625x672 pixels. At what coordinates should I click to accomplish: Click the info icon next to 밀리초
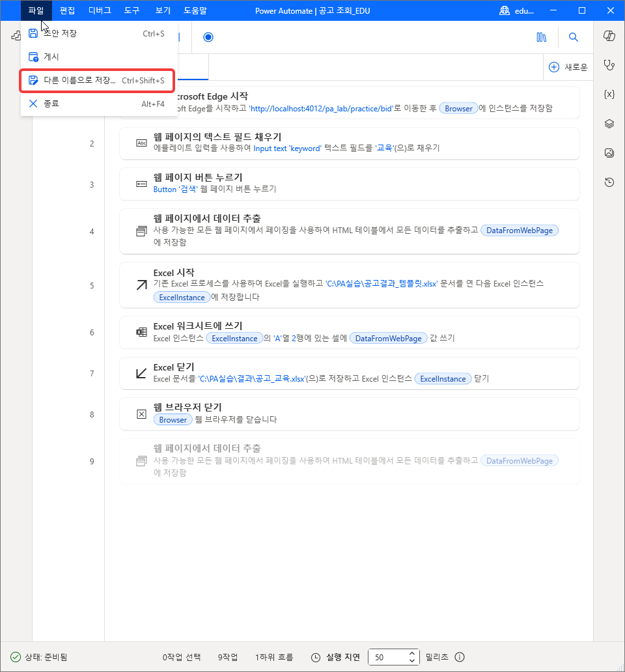pos(460,657)
